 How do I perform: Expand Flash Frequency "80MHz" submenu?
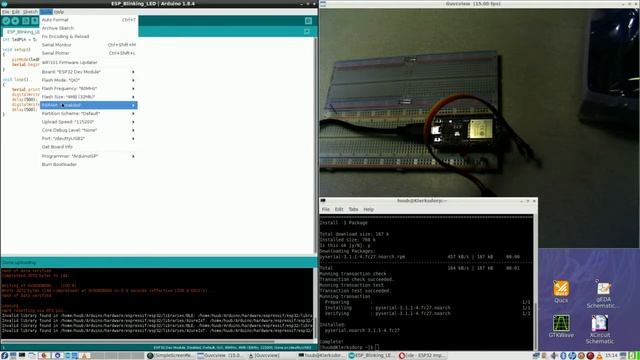(89, 89)
